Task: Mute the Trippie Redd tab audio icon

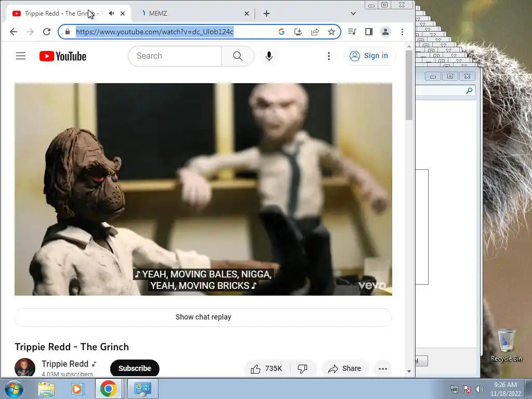Action: pyautogui.click(x=111, y=13)
